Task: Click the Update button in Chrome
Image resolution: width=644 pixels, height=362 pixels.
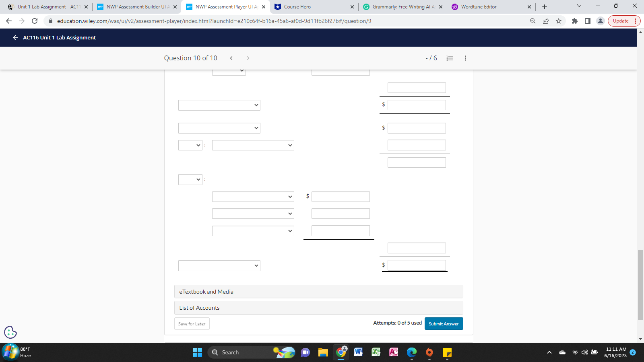Action: click(x=620, y=21)
